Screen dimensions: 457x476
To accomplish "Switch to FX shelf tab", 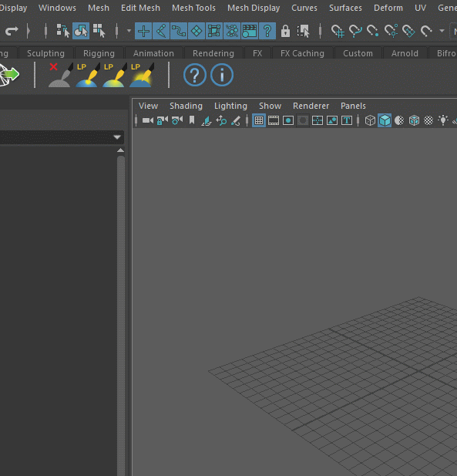I will point(257,53).
